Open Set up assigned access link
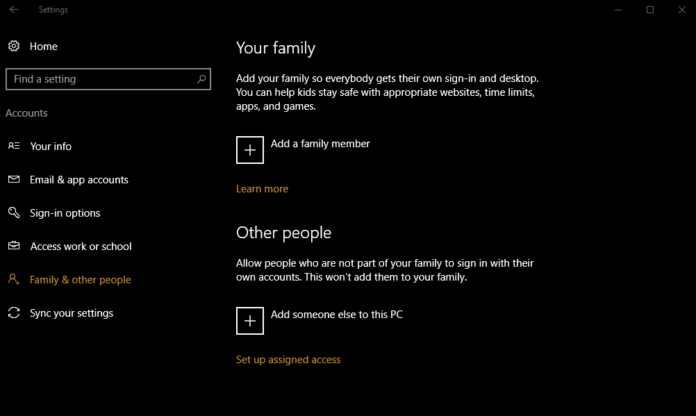The height and width of the screenshot is (416, 696). pos(288,360)
